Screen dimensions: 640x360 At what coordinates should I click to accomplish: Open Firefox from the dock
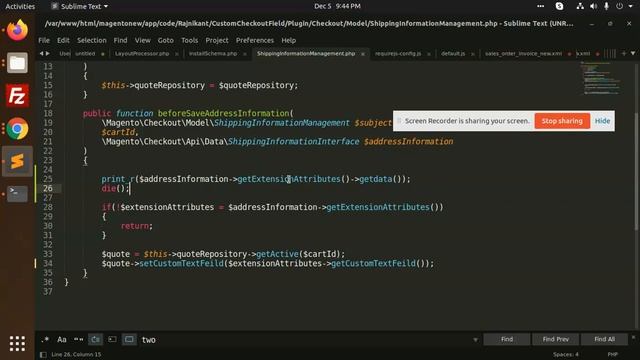click(17, 30)
